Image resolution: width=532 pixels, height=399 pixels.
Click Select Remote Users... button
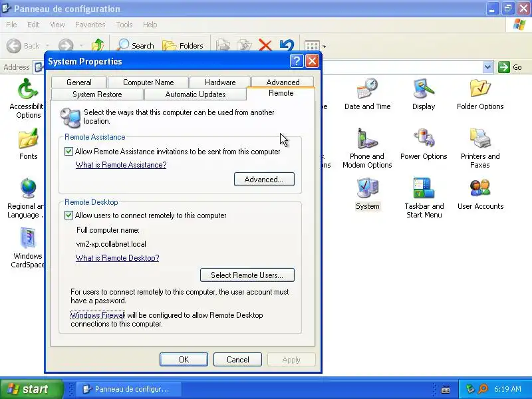[x=247, y=275]
